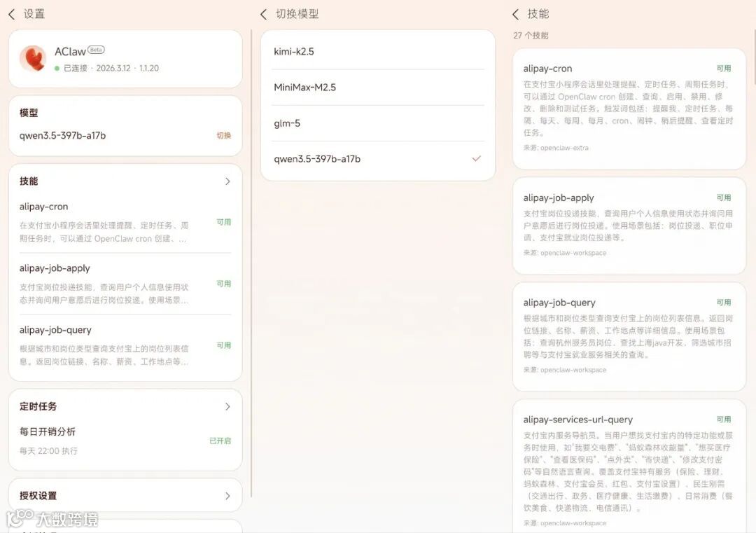Click the 模型 section heading

click(29, 113)
